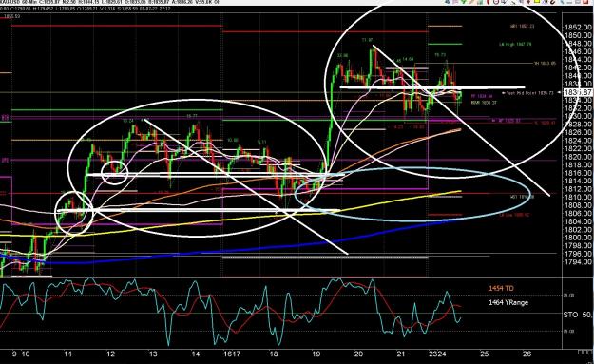Click the 1820.00 price axis label
Screen dimensions: 594x364
pyautogui.click(x=578, y=157)
